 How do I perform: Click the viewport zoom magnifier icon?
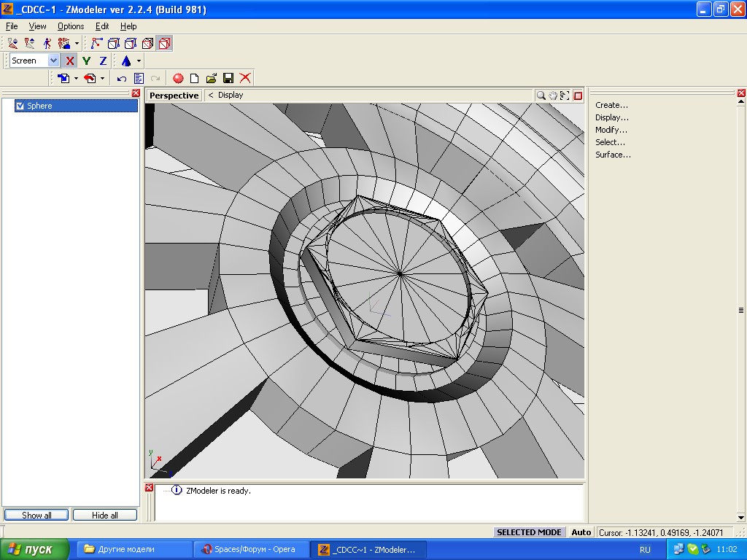[541, 96]
